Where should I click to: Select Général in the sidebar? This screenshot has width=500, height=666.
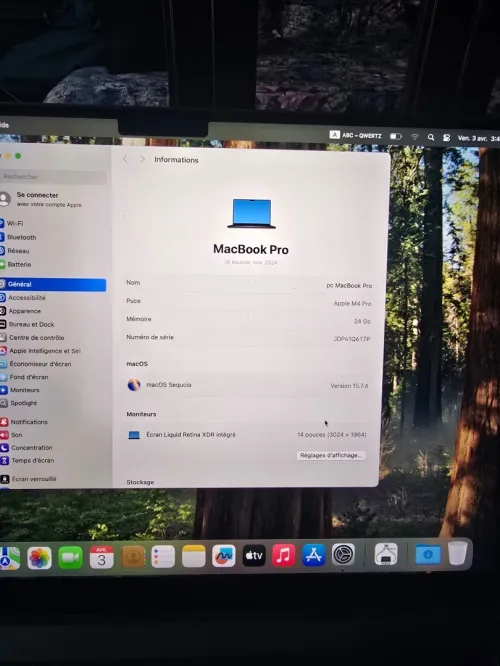[x=52, y=284]
